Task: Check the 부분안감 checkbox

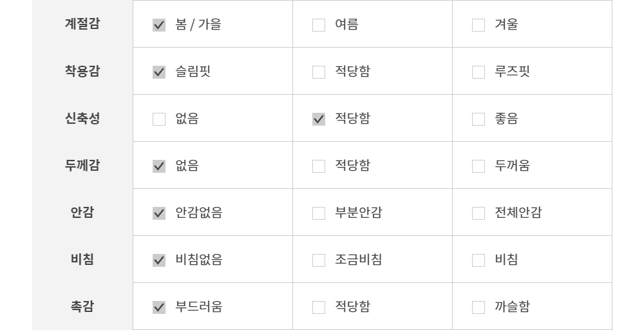Action: pos(319,214)
